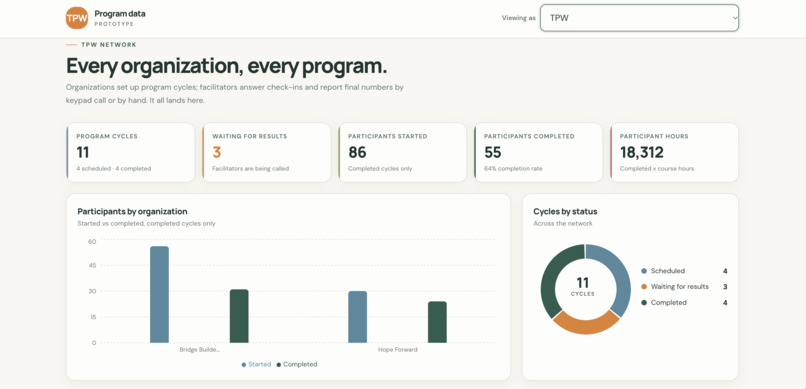Click Bridge Builders green Completed bar
The image size is (806, 389).
239,316
